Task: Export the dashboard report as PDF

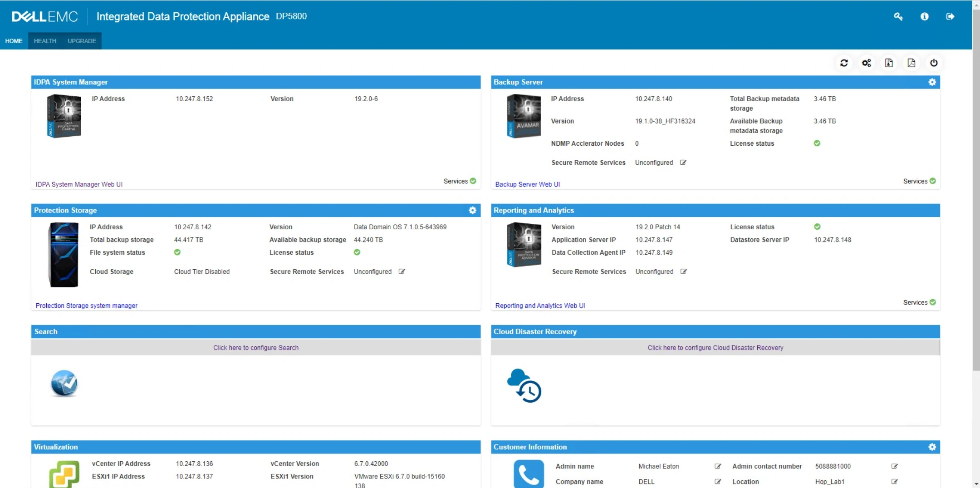Action: [911, 63]
